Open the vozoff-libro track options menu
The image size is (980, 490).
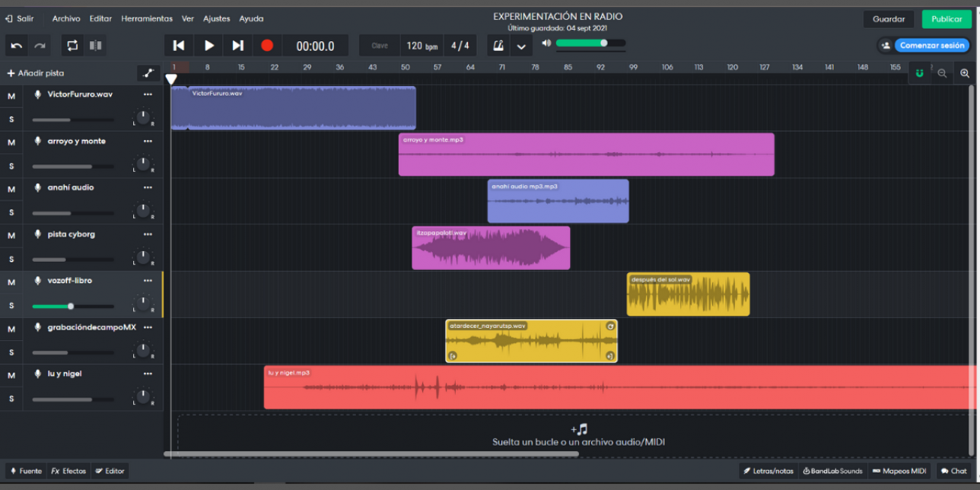tap(148, 281)
